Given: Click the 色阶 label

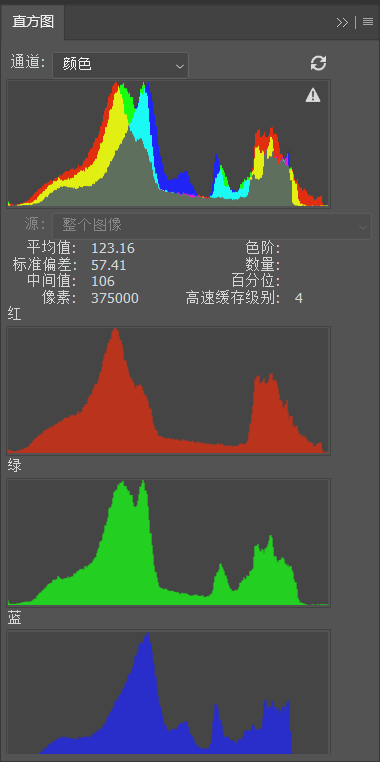Looking at the screenshot, I should 263,248.
